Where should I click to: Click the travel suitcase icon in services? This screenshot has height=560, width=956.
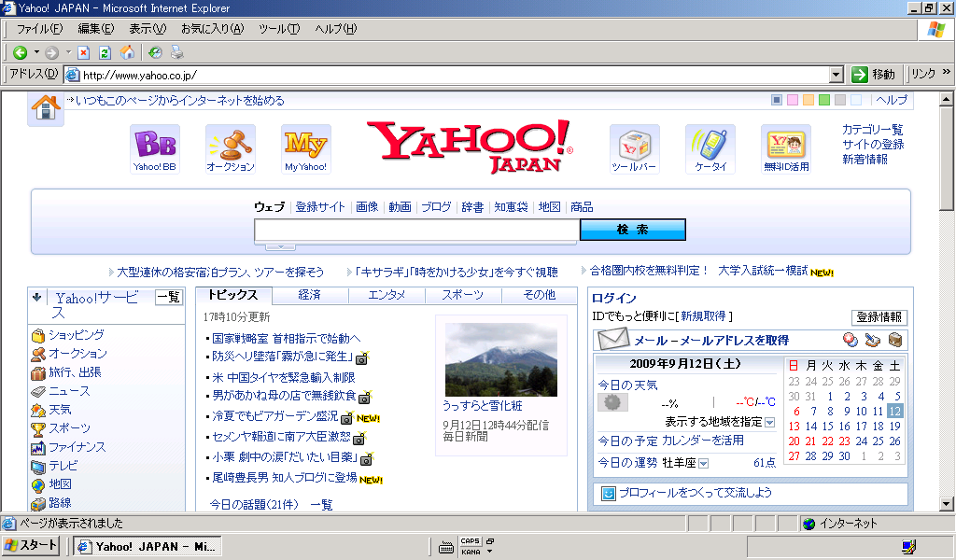point(38,373)
